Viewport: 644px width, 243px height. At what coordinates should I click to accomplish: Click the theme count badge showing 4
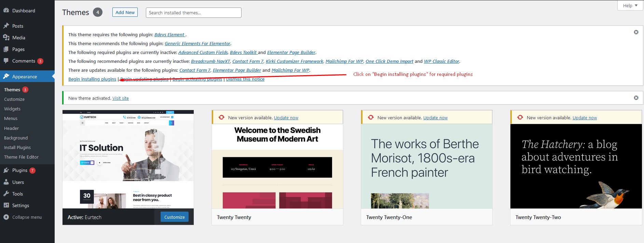click(98, 12)
